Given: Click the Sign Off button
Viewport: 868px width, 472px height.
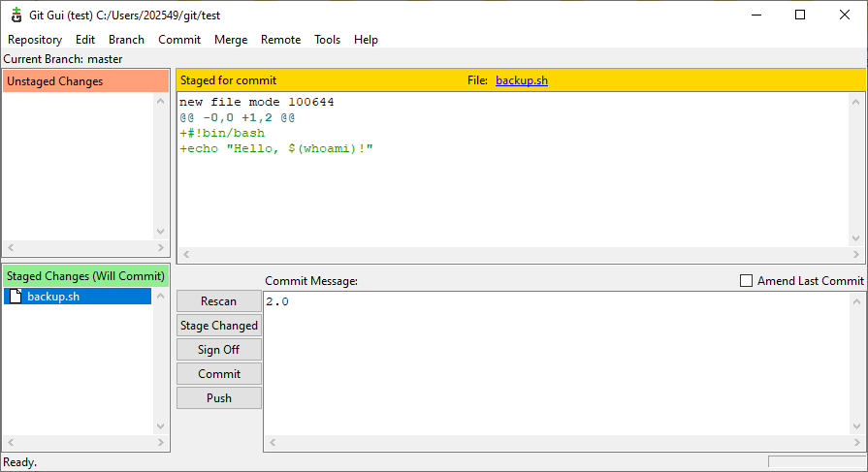Looking at the screenshot, I should point(218,350).
